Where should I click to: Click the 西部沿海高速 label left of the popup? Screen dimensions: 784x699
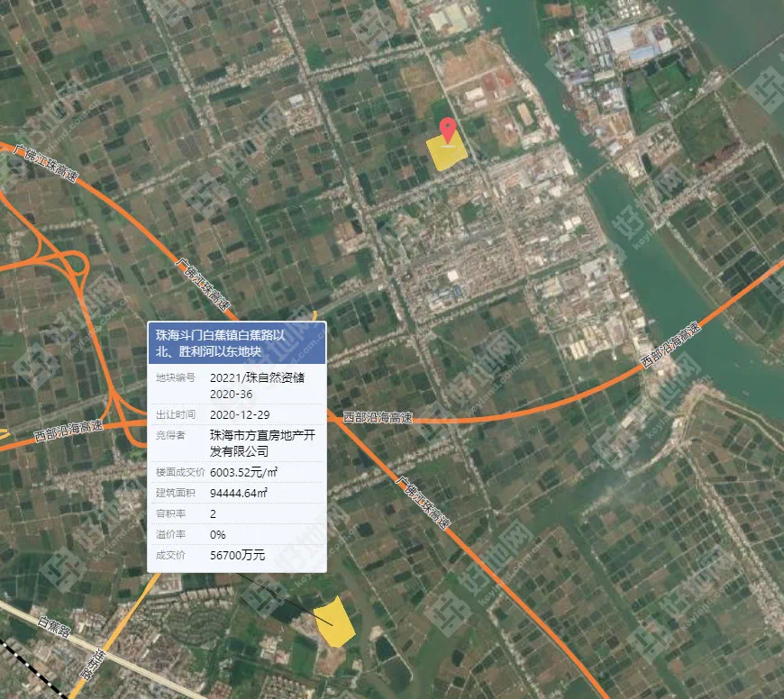pos(68,431)
